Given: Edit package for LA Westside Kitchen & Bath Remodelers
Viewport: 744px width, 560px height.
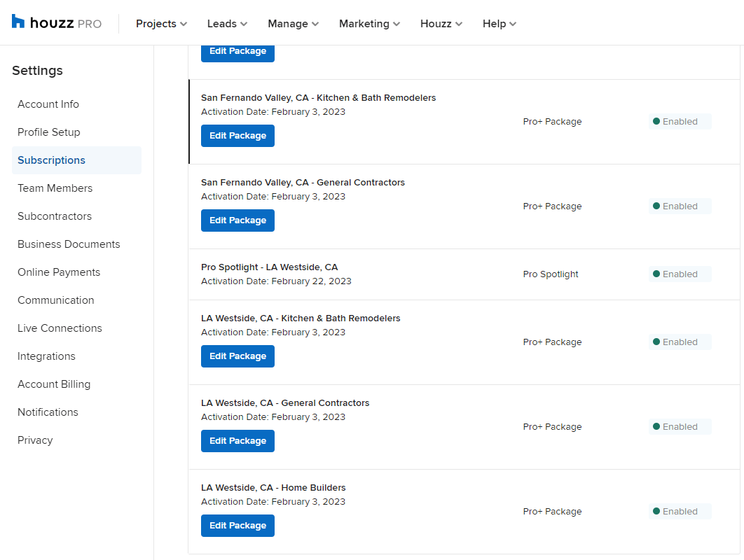Looking at the screenshot, I should 237,356.
